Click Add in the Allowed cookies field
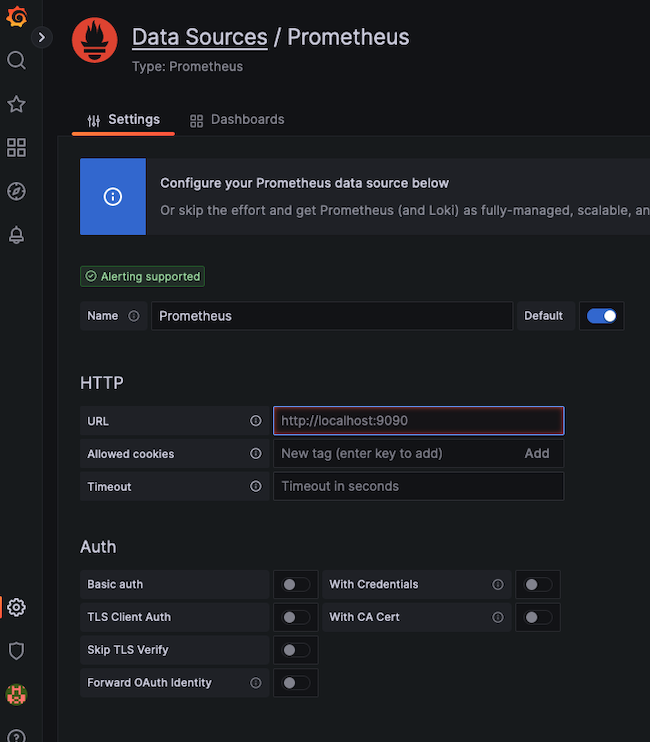The image size is (650, 742). 537,454
